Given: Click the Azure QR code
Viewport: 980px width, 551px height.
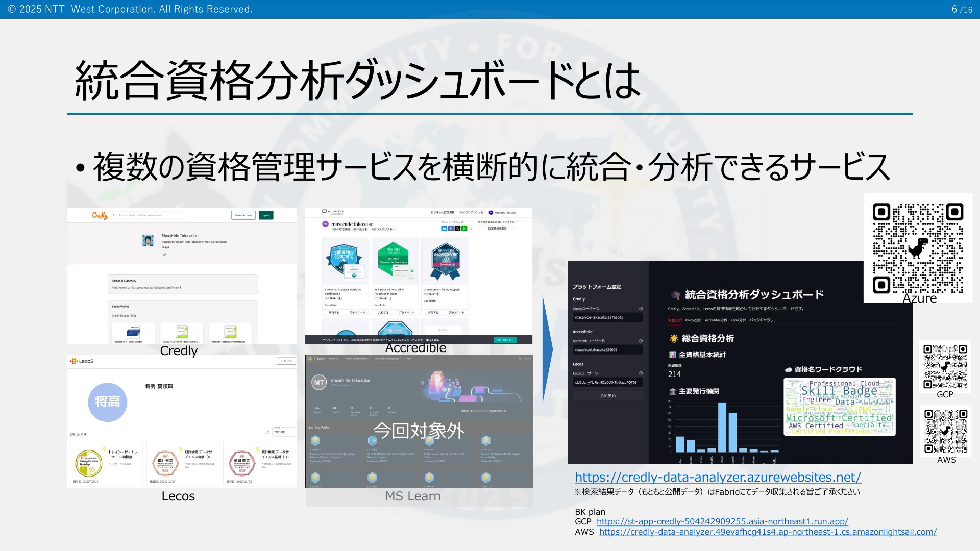Looking at the screenshot, I should click(x=918, y=248).
